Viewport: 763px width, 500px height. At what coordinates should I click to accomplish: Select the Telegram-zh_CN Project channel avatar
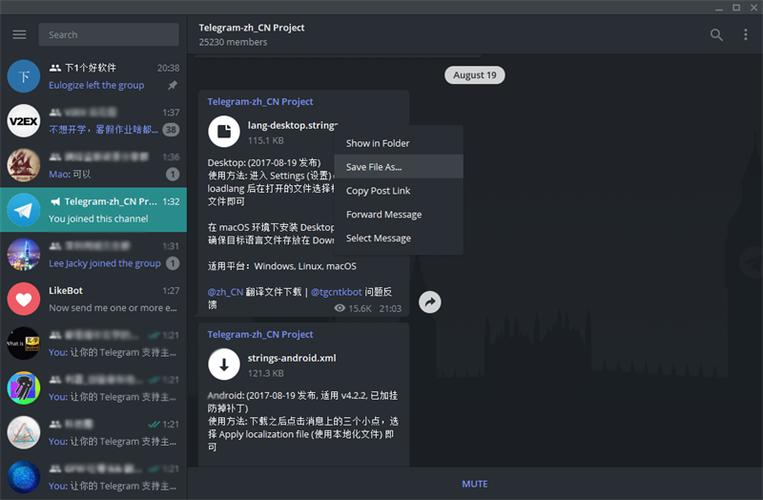click(23, 210)
